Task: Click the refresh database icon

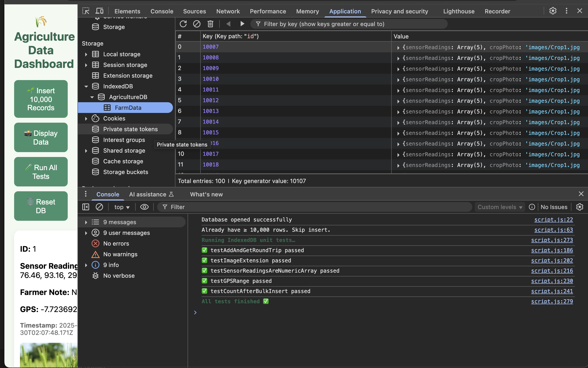Action: [183, 24]
